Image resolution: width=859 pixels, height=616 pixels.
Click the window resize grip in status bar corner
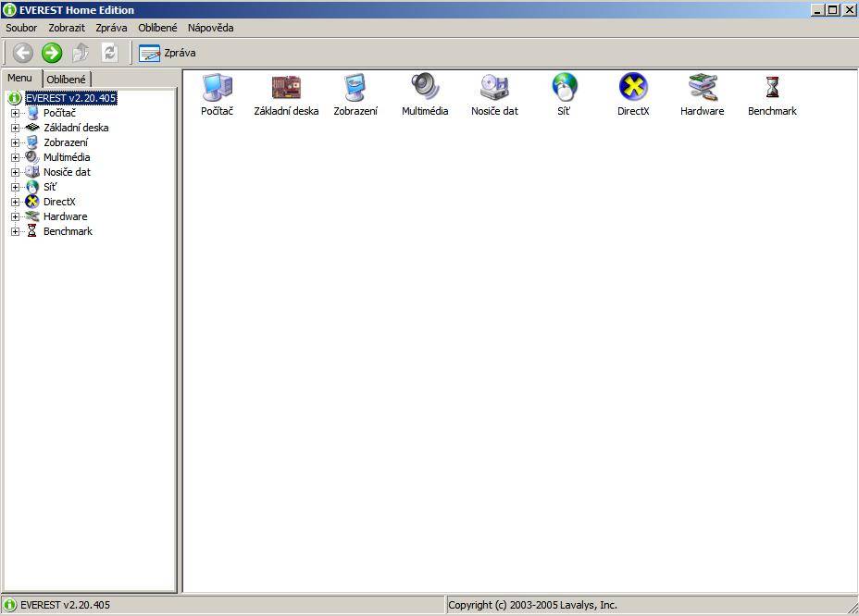853,608
